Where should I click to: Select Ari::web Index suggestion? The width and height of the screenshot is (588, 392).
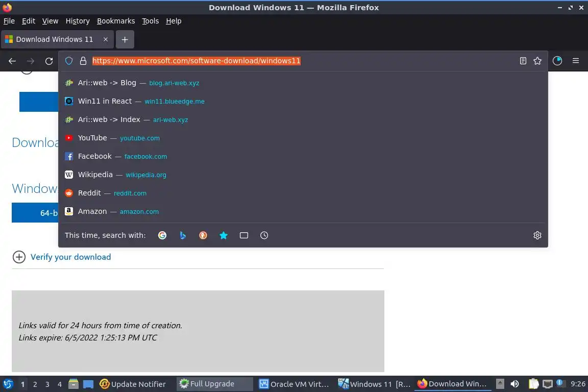click(x=303, y=119)
